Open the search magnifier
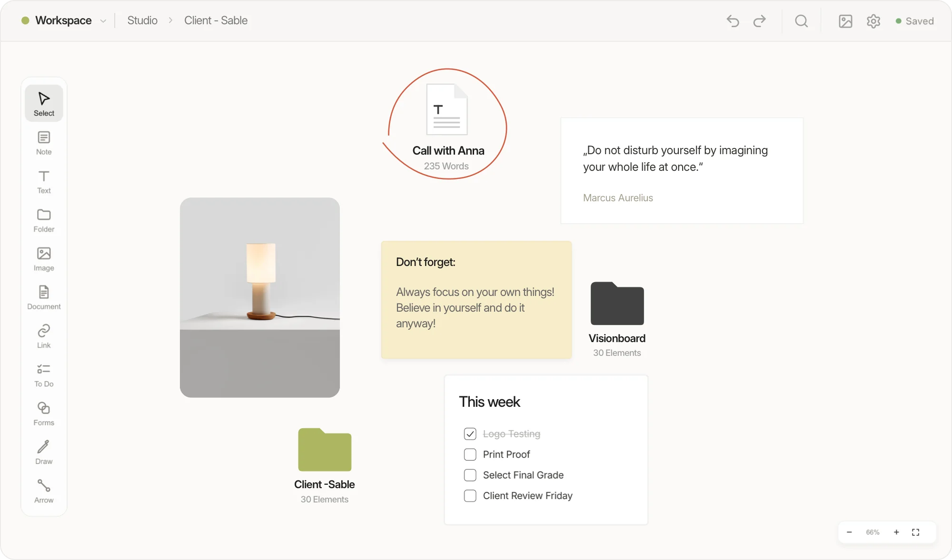The height and width of the screenshot is (560, 952). click(x=802, y=21)
